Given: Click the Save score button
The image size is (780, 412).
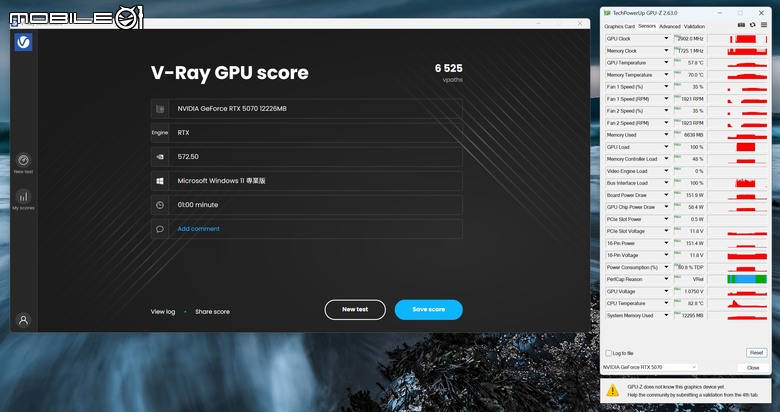Looking at the screenshot, I should (428, 309).
